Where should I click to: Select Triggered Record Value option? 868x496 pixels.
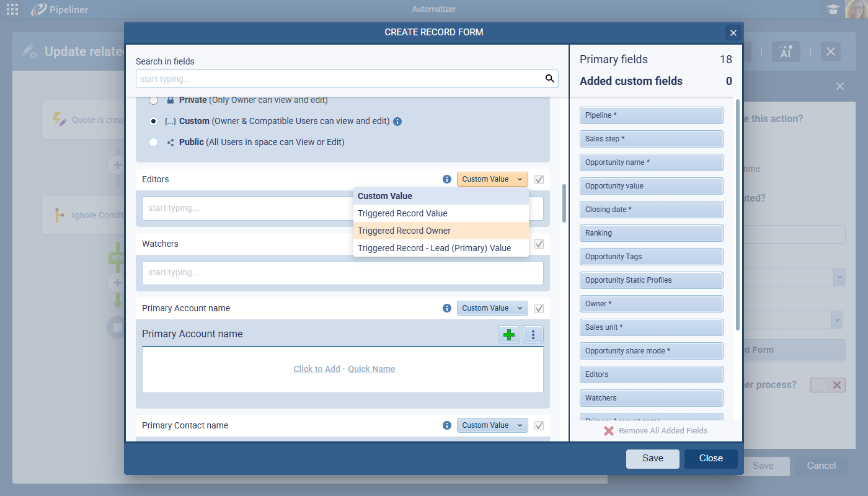402,213
